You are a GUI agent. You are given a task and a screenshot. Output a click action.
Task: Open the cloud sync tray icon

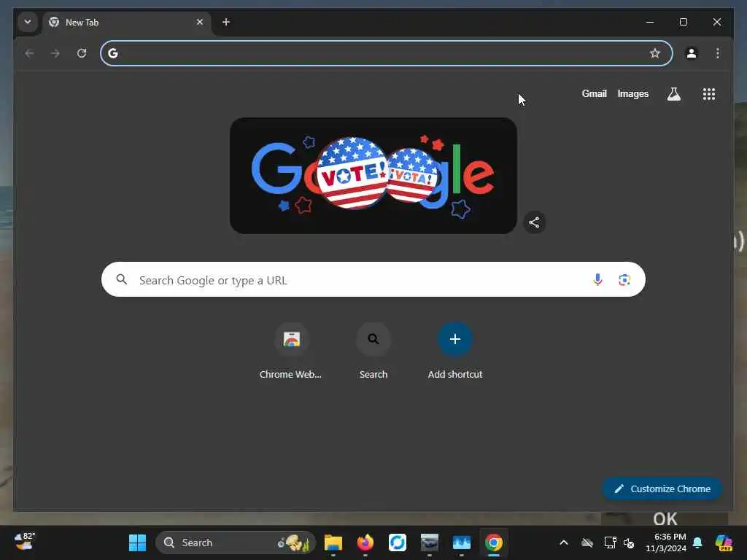click(587, 542)
